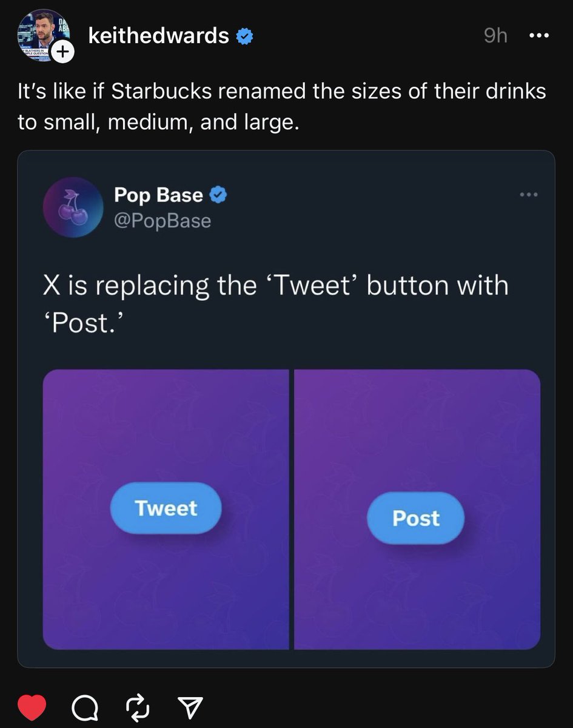Click the blue Post button image
This screenshot has height=728, width=573.
[x=416, y=518]
